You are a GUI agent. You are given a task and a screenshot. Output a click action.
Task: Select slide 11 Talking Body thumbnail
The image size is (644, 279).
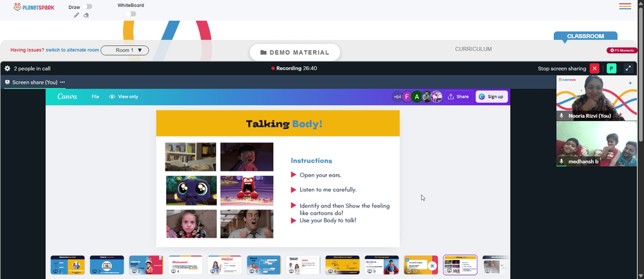pyautogui.click(x=460, y=265)
